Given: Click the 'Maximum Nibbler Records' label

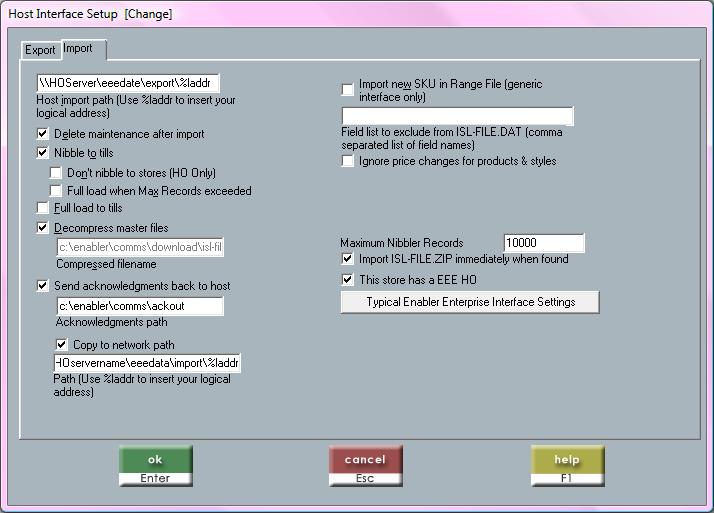Looking at the screenshot, I should pos(402,243).
